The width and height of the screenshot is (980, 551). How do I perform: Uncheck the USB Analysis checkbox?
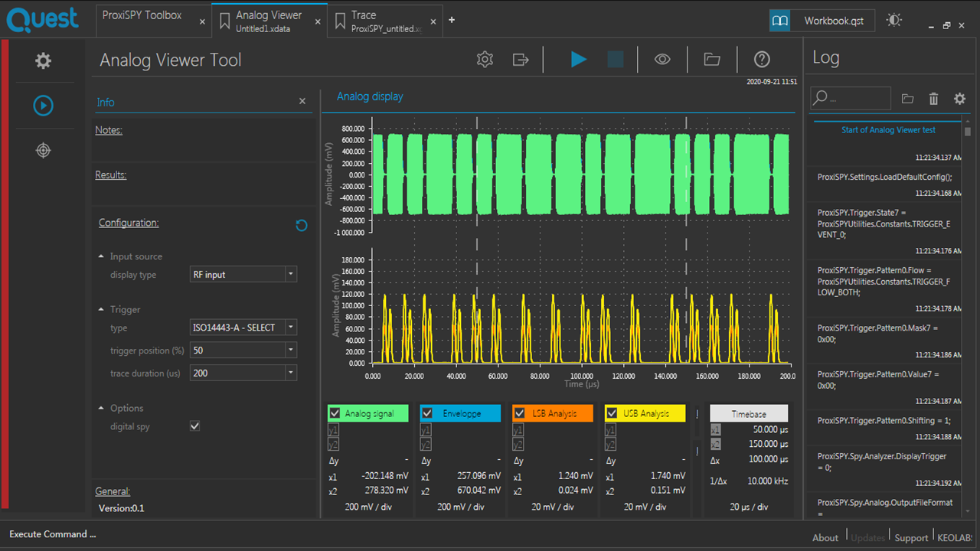(x=611, y=413)
